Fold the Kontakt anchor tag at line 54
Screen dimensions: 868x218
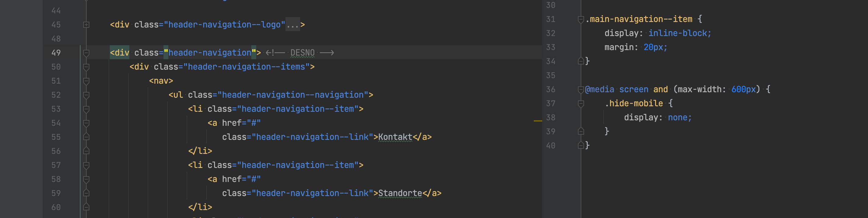pos(86,123)
